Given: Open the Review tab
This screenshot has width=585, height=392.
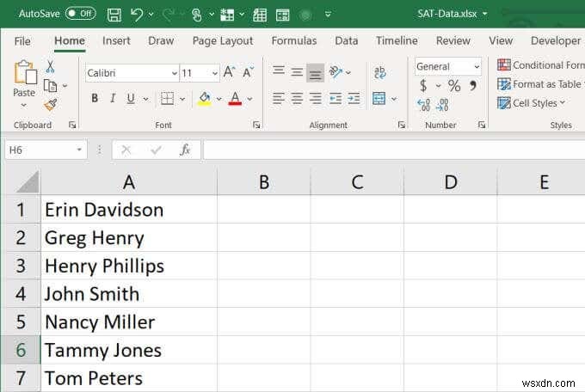Looking at the screenshot, I should (453, 40).
